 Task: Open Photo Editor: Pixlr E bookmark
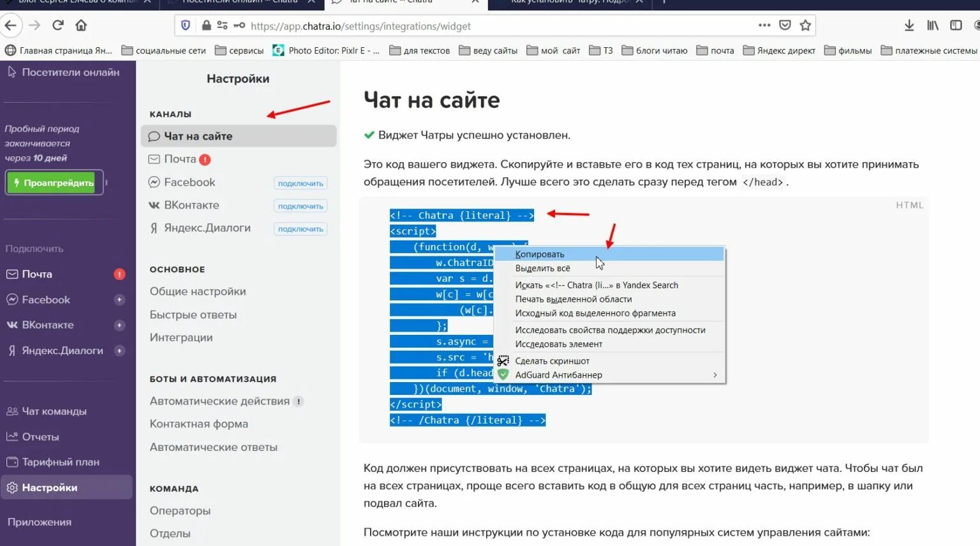(326, 50)
